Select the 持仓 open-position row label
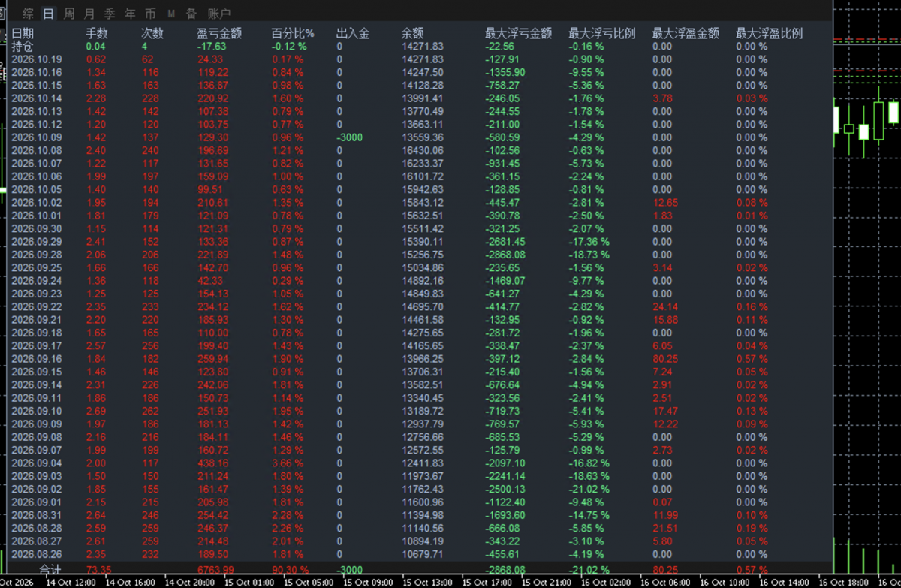Screen dimensions: 901x588 [x=23, y=46]
